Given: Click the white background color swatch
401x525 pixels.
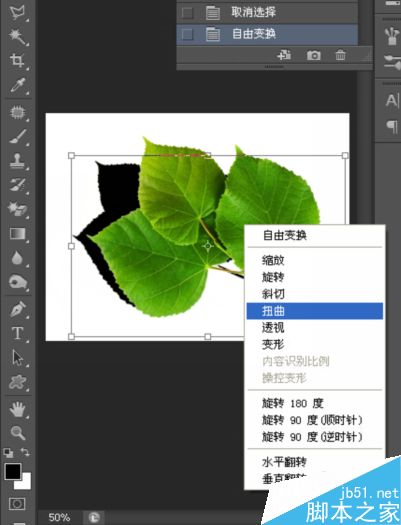Looking at the screenshot, I should coord(25,484).
